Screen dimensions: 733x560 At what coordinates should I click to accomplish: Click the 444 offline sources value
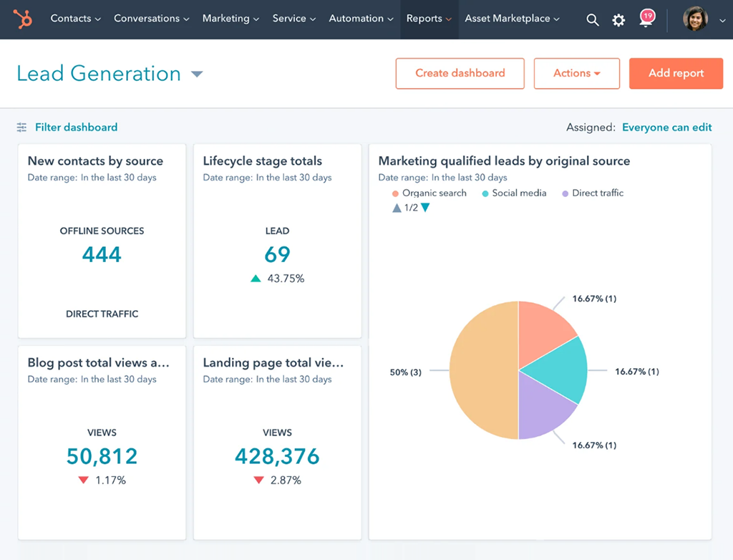click(102, 254)
